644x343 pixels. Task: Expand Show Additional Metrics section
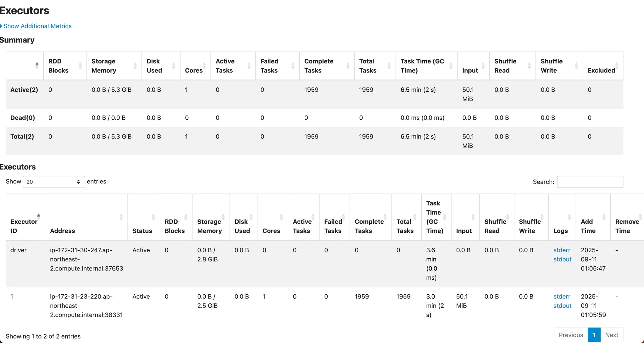tap(37, 26)
